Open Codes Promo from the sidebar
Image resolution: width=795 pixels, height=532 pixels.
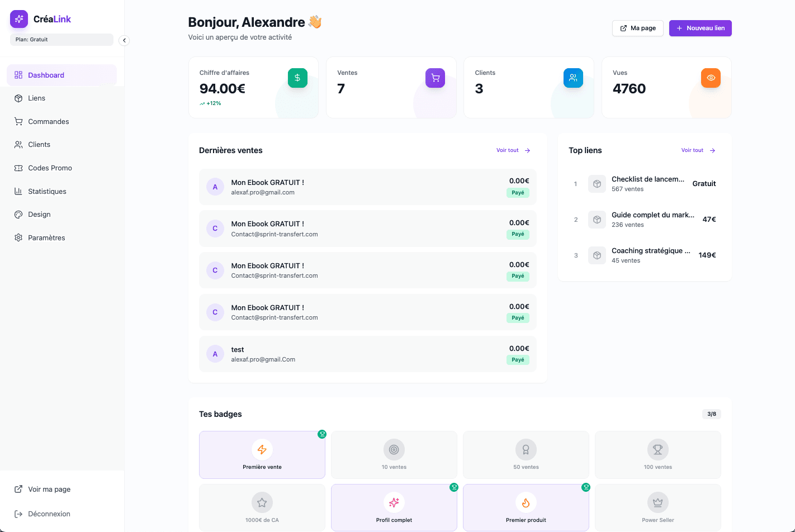point(18,168)
